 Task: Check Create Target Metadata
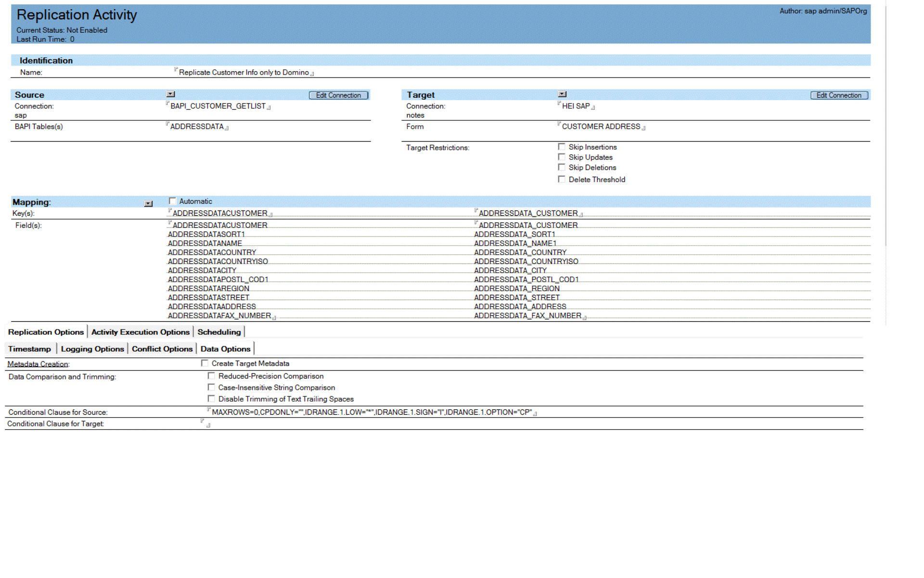pyautogui.click(x=205, y=363)
